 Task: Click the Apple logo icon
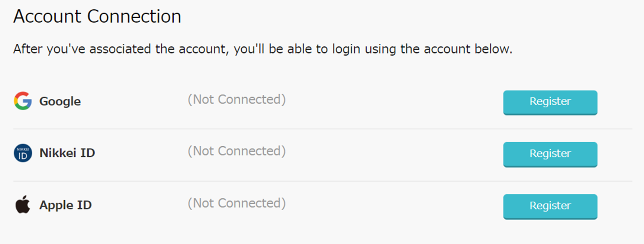(23, 204)
